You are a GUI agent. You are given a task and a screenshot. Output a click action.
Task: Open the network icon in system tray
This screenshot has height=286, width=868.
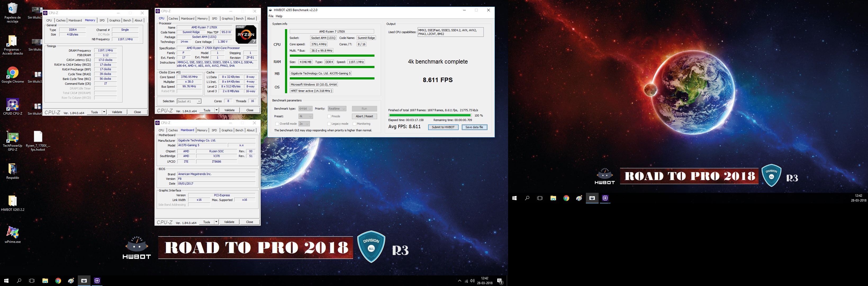466,281
